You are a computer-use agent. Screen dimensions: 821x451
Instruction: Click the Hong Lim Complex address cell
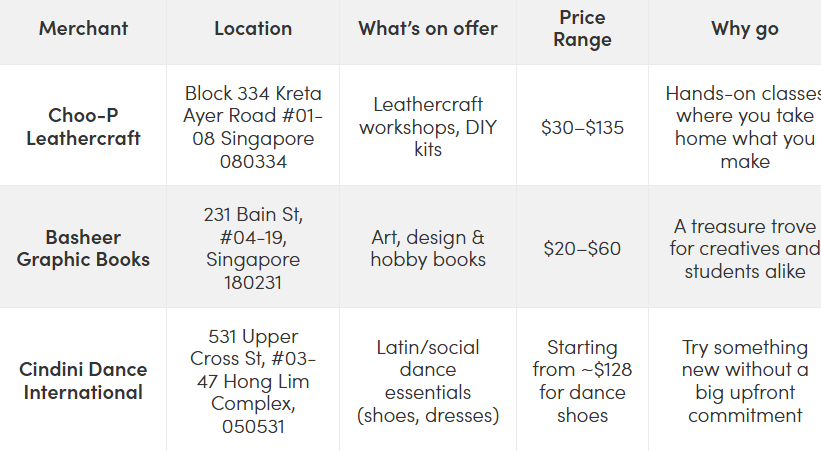coord(253,381)
